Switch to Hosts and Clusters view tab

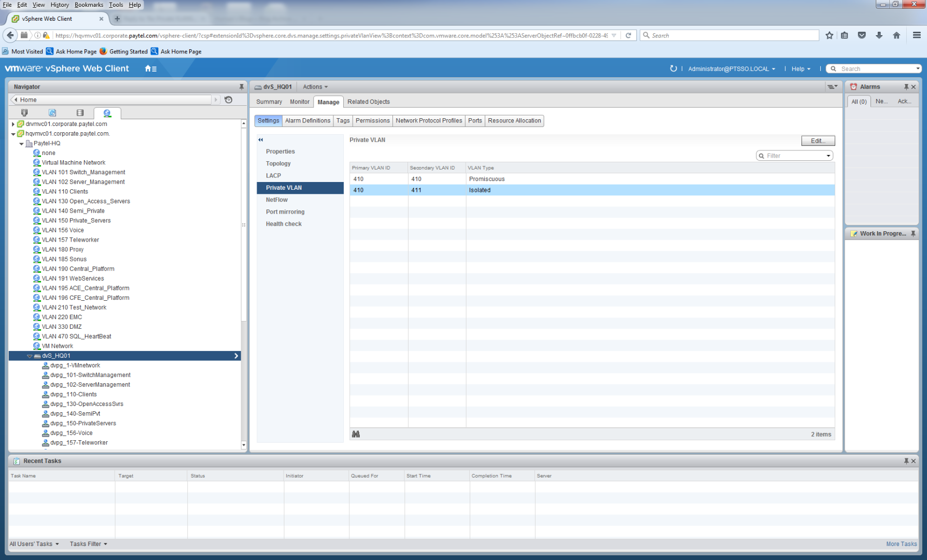click(24, 113)
